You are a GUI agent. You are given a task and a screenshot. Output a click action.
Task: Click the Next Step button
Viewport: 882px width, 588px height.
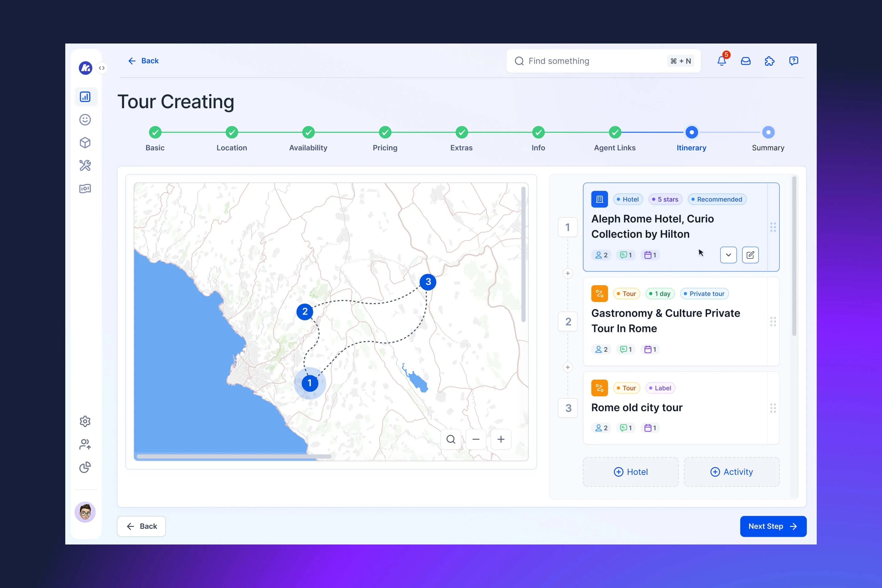click(773, 526)
